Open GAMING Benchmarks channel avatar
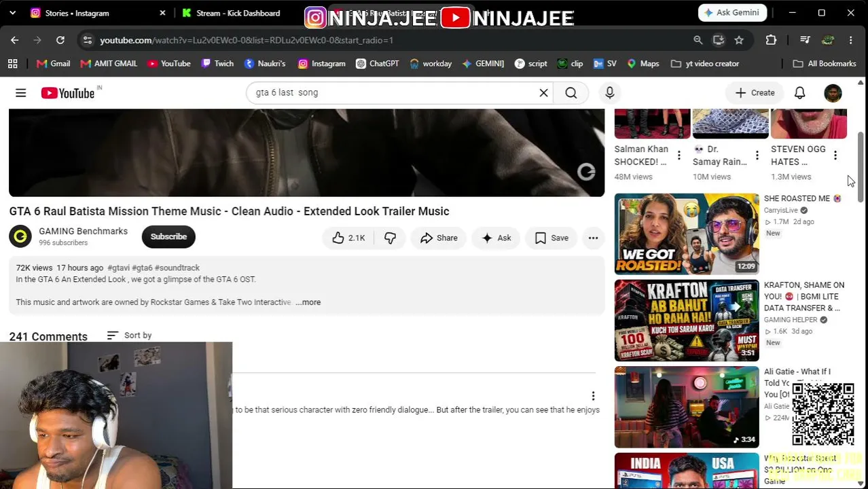Image resolution: width=868 pixels, height=489 pixels. [x=20, y=236]
